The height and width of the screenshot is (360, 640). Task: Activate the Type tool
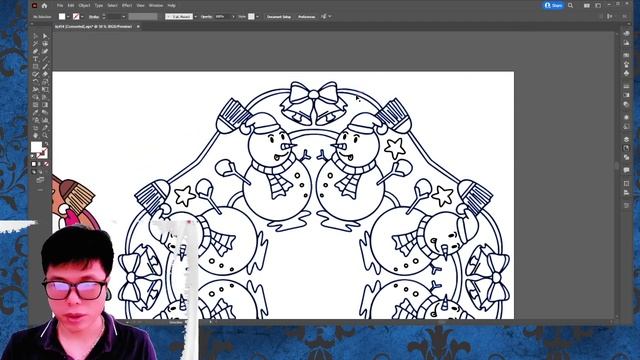pos(36,59)
